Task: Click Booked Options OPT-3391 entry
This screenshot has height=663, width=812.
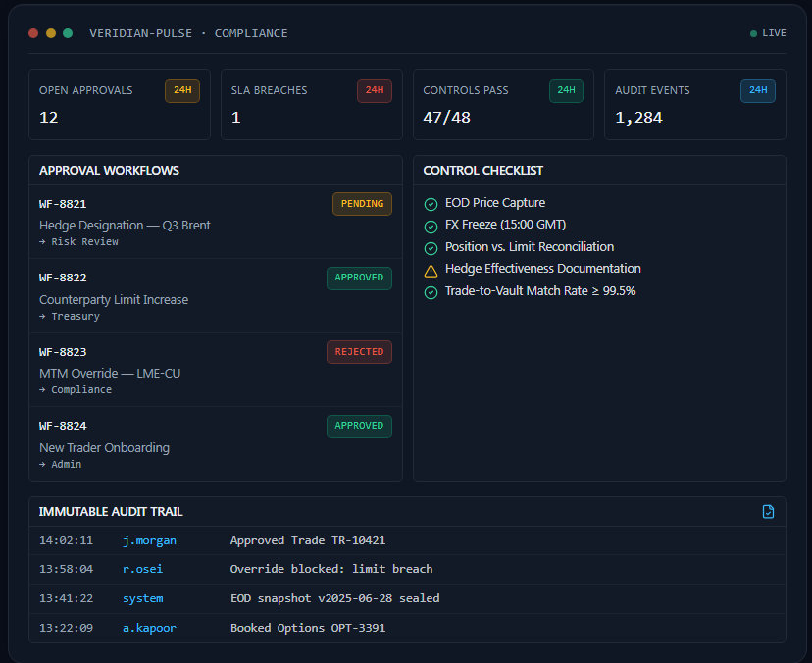Action: click(308, 629)
